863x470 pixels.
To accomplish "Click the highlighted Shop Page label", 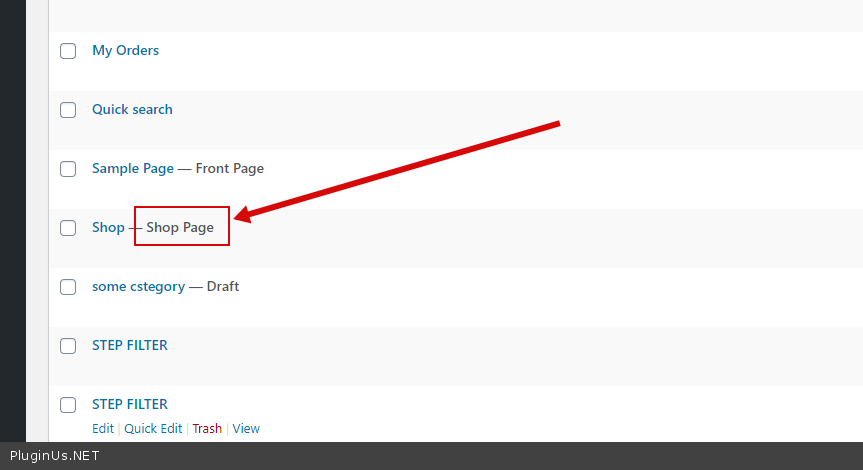I will click(x=180, y=228).
